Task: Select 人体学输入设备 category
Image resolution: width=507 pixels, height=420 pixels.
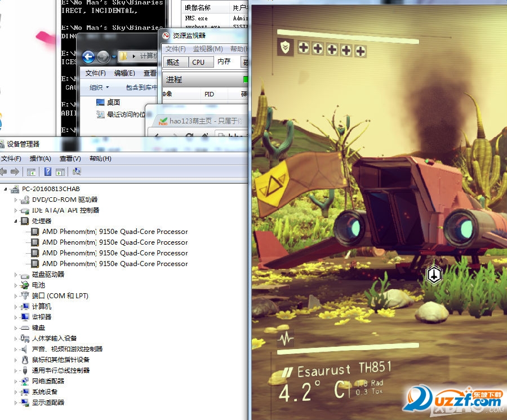Action: click(54, 338)
